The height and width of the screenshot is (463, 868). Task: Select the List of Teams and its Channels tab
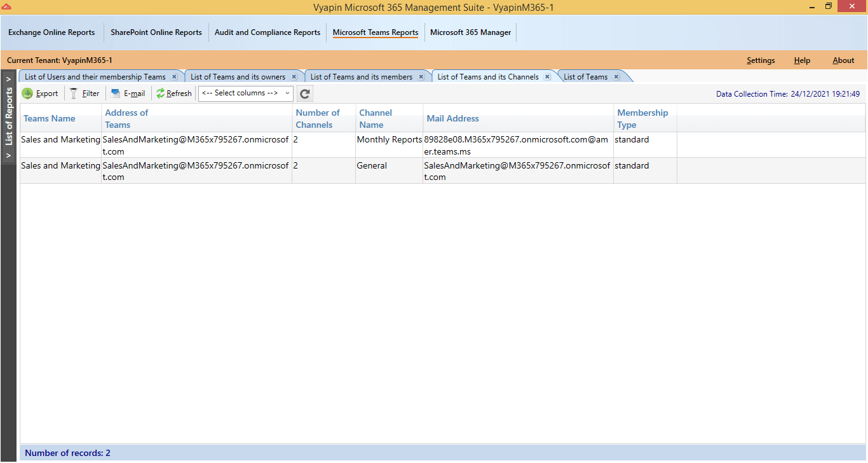pyautogui.click(x=488, y=77)
